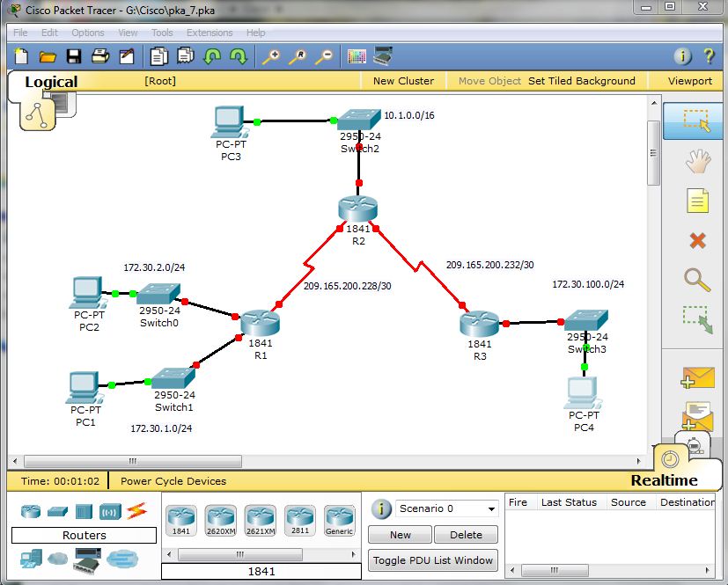728x585 pixels.
Task: Click the Save floppy disk icon
Action: 74,56
